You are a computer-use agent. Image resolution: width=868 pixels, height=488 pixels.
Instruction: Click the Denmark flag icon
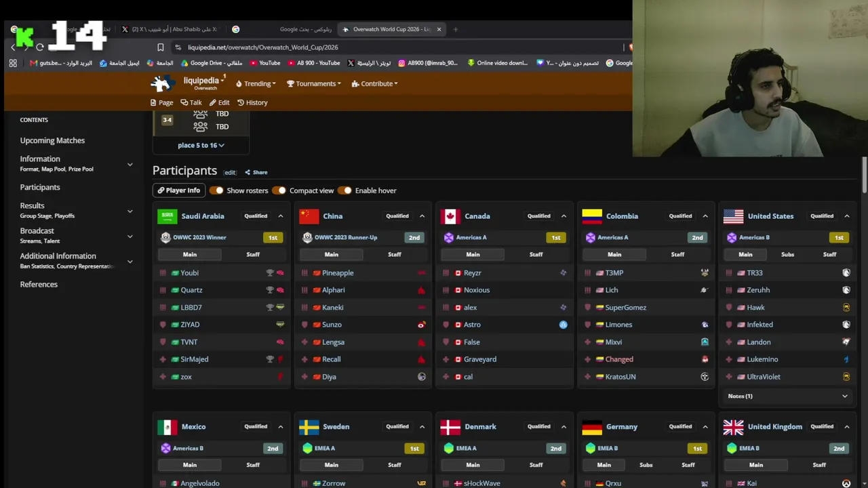point(450,427)
